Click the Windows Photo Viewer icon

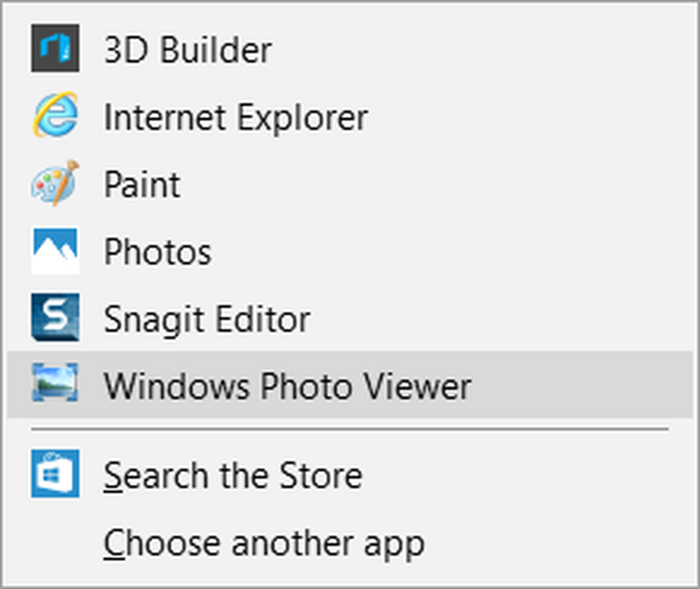point(55,384)
